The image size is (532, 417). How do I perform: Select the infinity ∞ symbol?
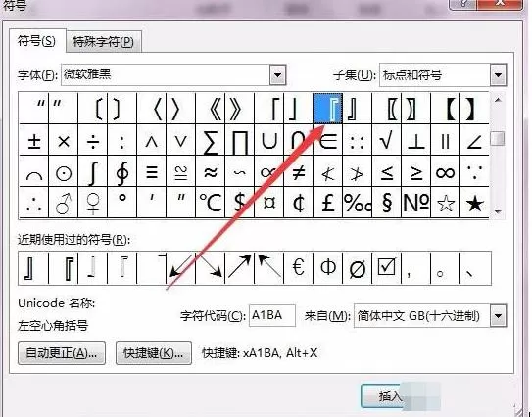point(446,171)
